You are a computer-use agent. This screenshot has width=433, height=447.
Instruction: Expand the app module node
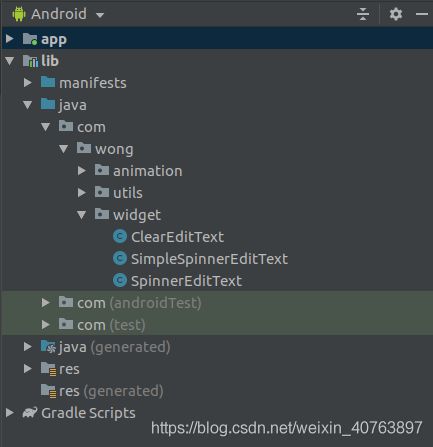[x=10, y=39]
